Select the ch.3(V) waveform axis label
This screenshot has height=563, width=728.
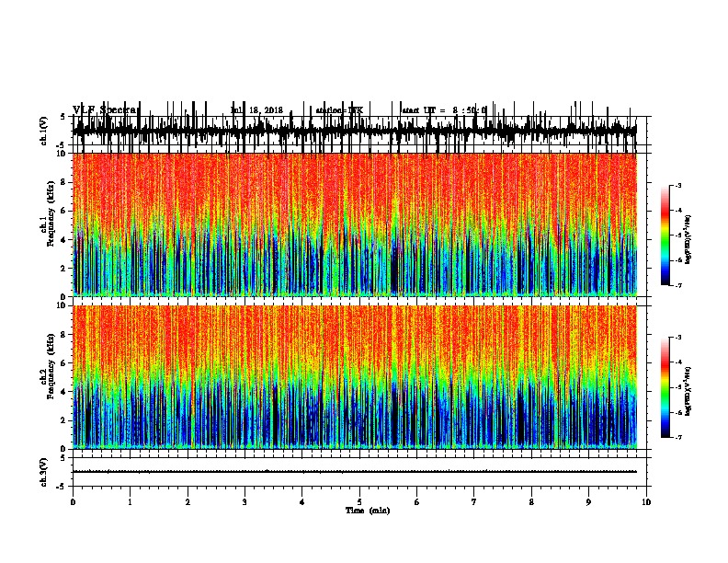[x=43, y=472]
